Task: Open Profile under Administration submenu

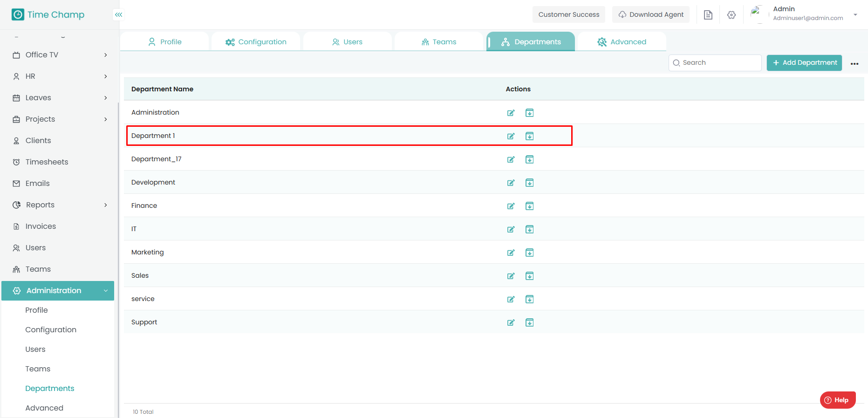Action: point(36,310)
